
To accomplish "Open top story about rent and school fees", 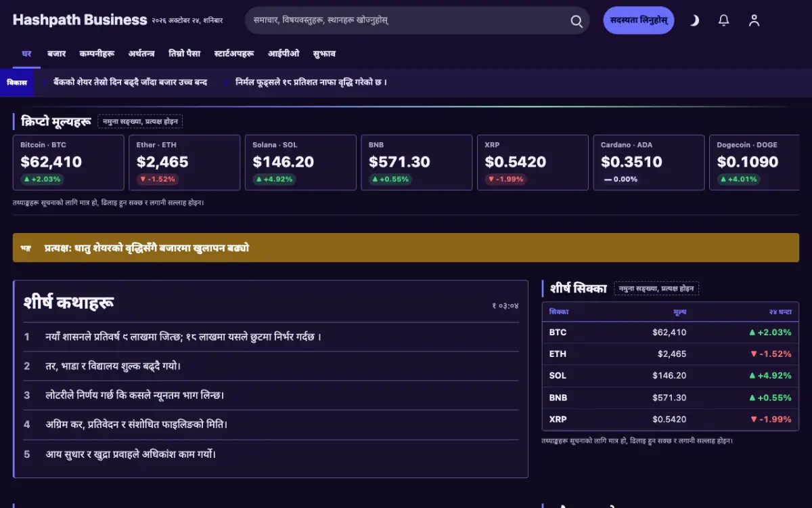I will click(x=114, y=366).
